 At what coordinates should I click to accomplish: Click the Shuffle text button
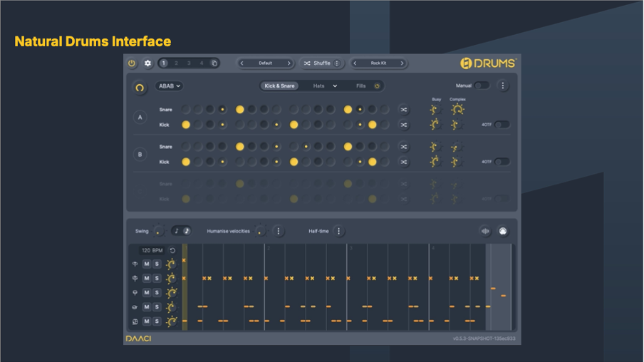coord(321,63)
